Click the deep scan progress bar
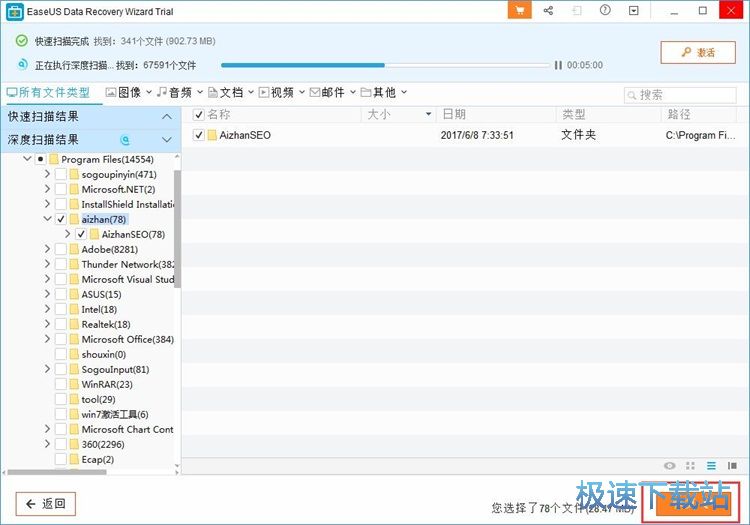 click(386, 65)
